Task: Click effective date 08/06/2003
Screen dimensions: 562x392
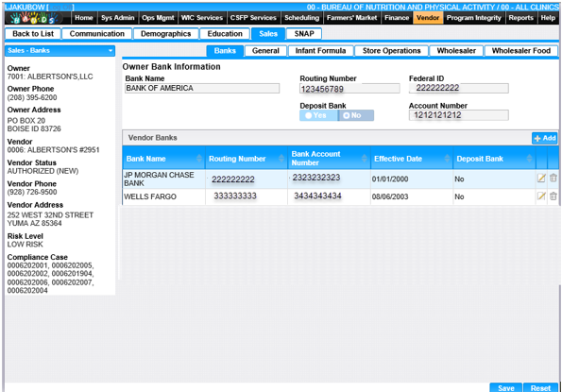Action: pos(390,196)
